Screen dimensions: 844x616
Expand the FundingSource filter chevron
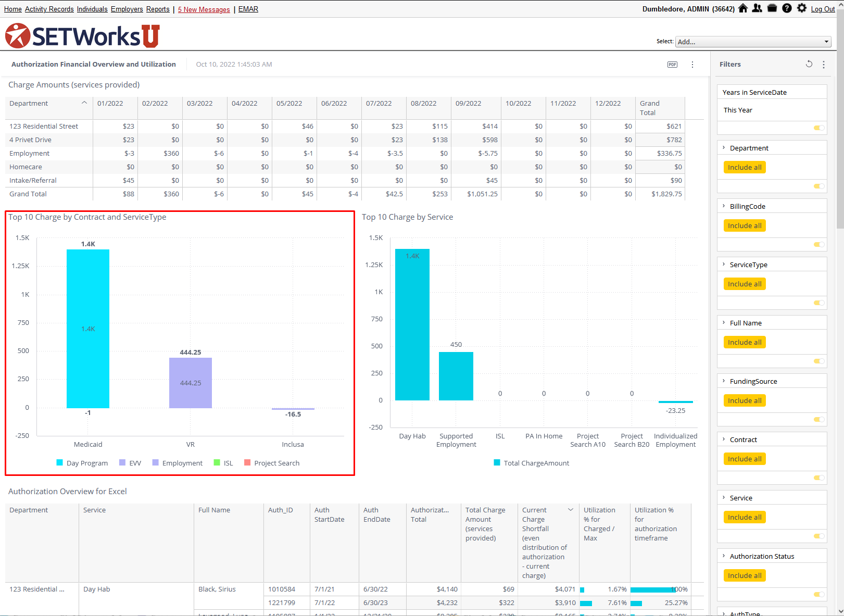(724, 381)
